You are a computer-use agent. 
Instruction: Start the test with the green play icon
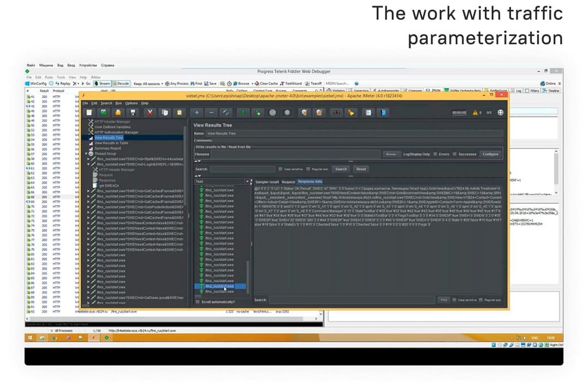243,113
